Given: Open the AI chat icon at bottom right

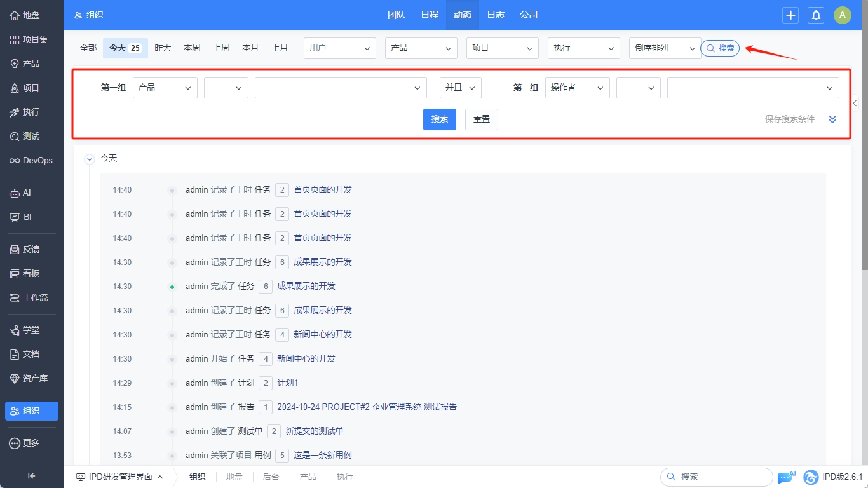Looking at the screenshot, I should point(786,477).
